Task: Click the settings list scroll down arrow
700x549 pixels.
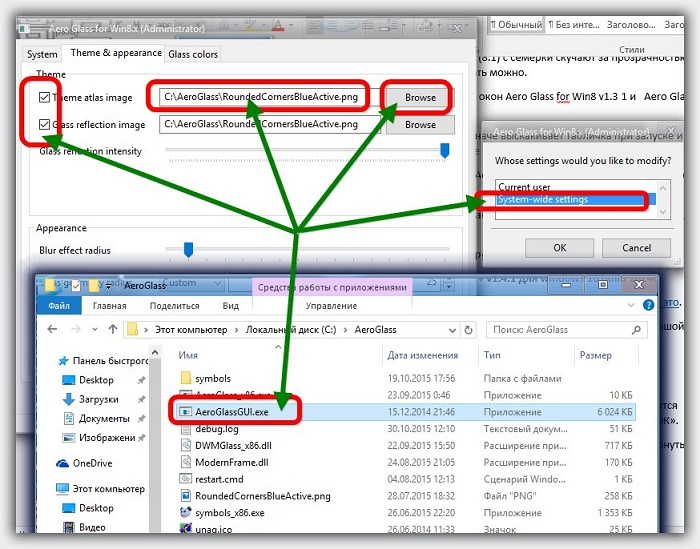Action: point(663,212)
